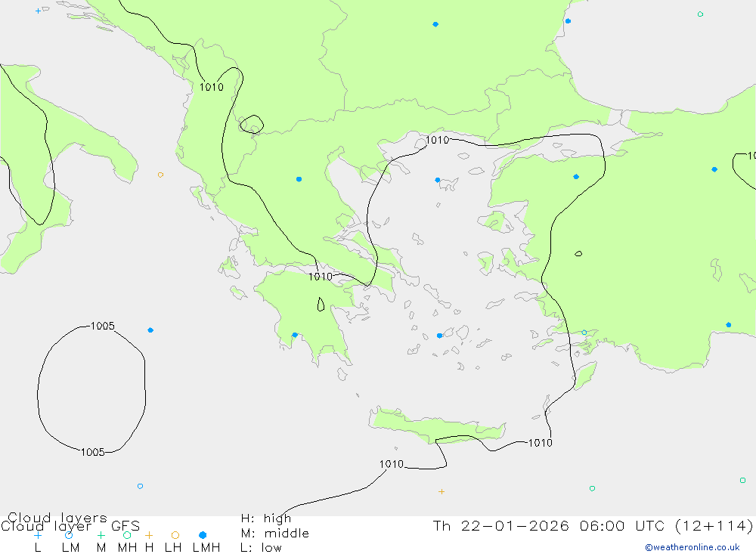Image resolution: width=756 pixels, height=554 pixels.
Task: Click the 1010 label east of Crete
Action: (541, 443)
